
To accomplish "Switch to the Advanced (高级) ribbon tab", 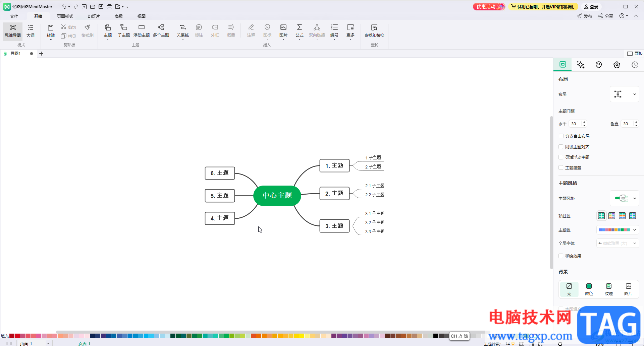I will 119,16.
